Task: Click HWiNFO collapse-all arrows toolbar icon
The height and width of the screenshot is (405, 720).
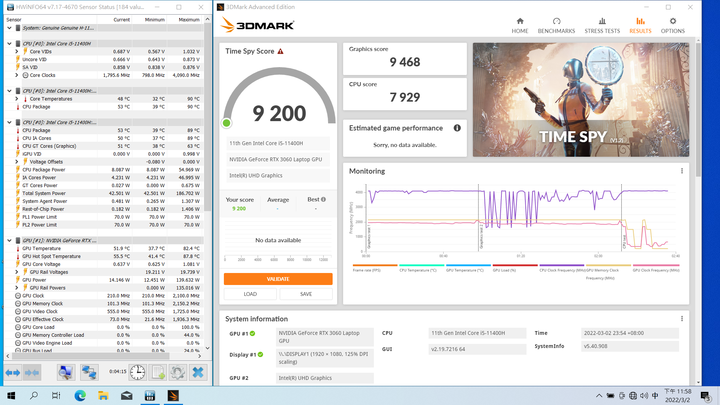Action: [32, 372]
